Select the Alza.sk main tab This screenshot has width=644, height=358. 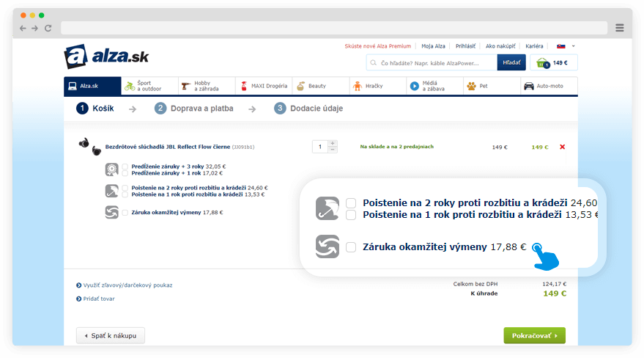[x=92, y=86]
